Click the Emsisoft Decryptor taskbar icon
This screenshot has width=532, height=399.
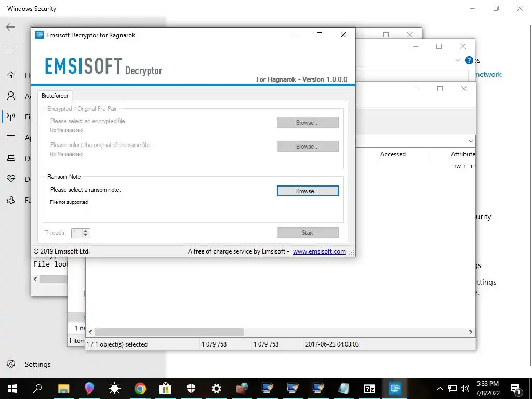(395, 389)
